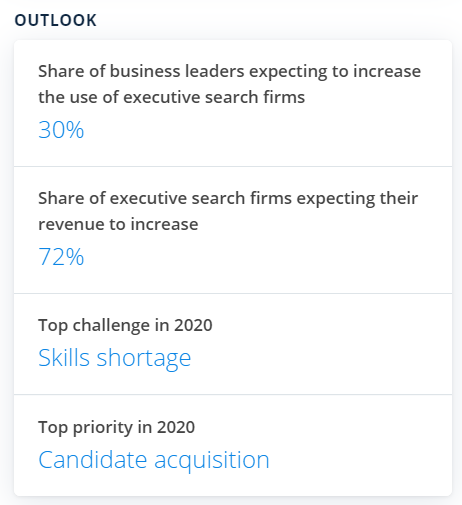Select the 30% statistic value
The height and width of the screenshot is (505, 462).
coord(61,130)
